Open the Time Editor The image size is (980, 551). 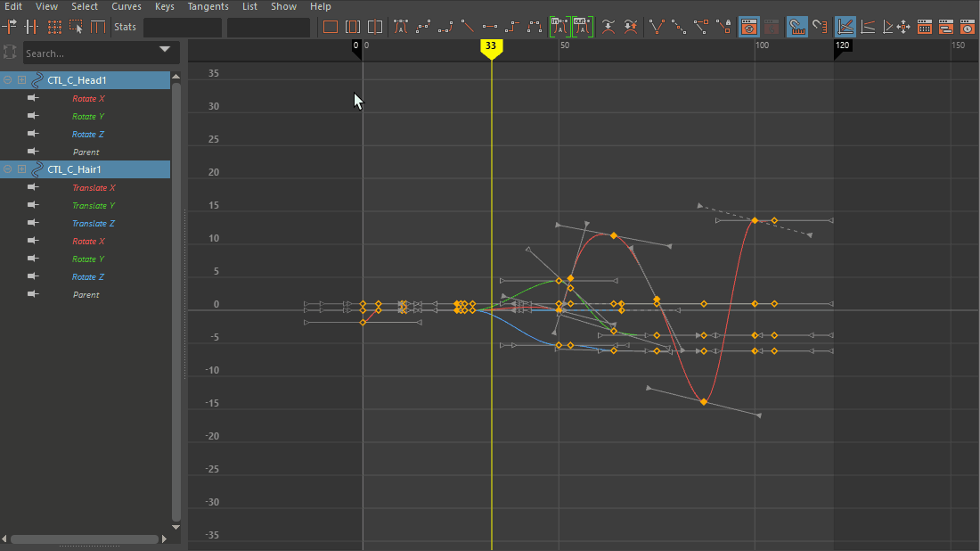point(967,27)
